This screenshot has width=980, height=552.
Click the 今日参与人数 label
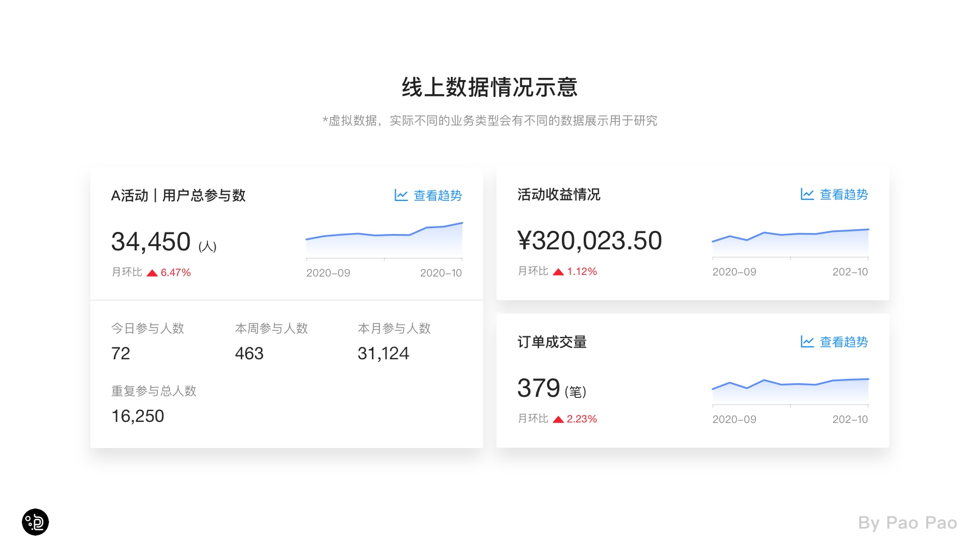pos(148,328)
